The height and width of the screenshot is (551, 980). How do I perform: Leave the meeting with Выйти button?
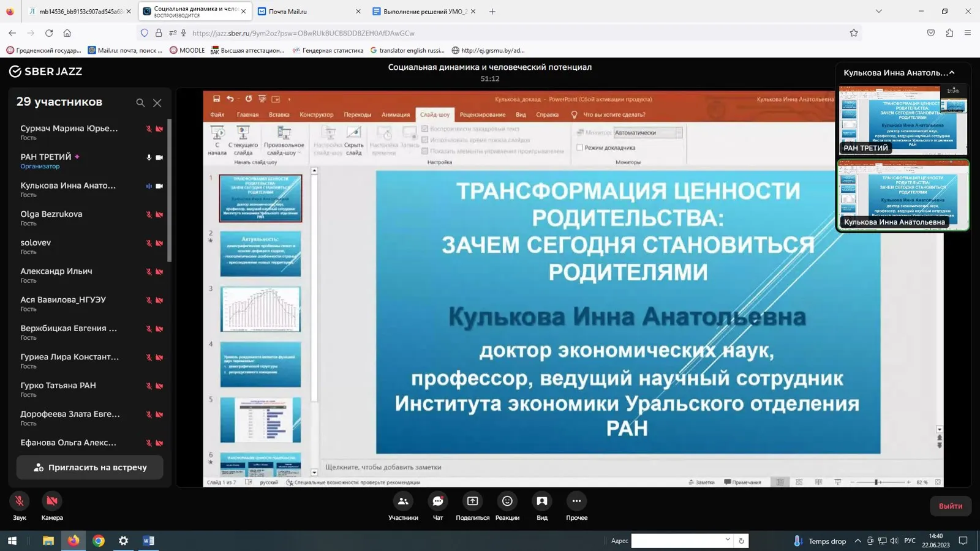tap(951, 506)
